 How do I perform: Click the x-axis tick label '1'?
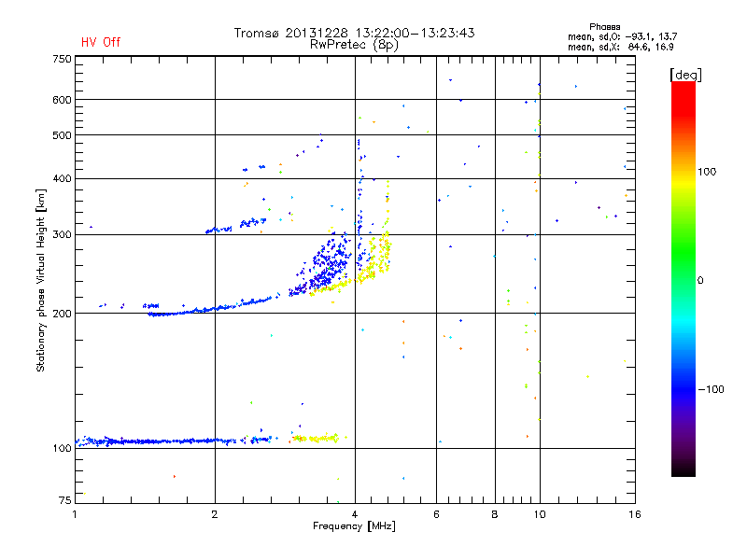(x=75, y=514)
